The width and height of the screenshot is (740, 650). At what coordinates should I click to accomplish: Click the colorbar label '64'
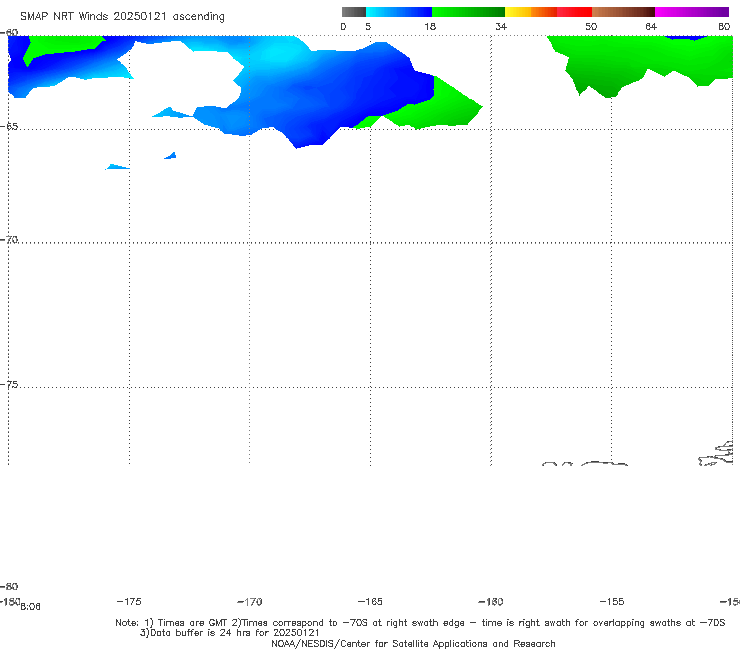click(651, 26)
